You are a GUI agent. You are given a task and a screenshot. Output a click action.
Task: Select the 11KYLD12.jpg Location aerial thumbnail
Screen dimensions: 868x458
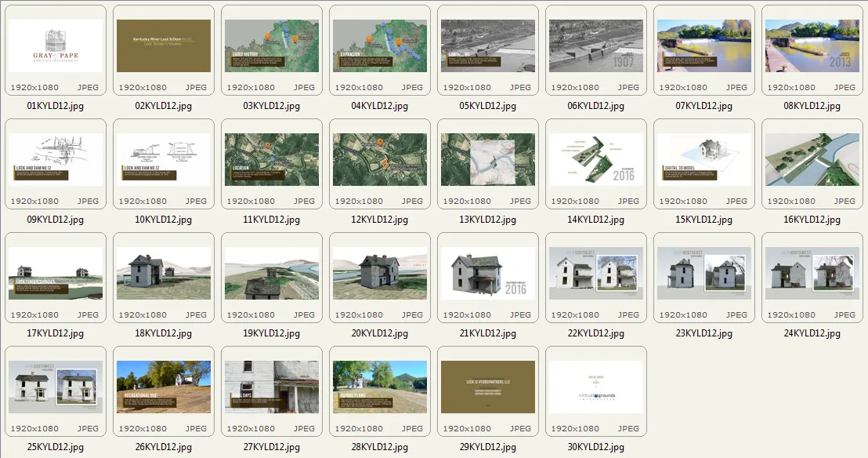(272, 160)
